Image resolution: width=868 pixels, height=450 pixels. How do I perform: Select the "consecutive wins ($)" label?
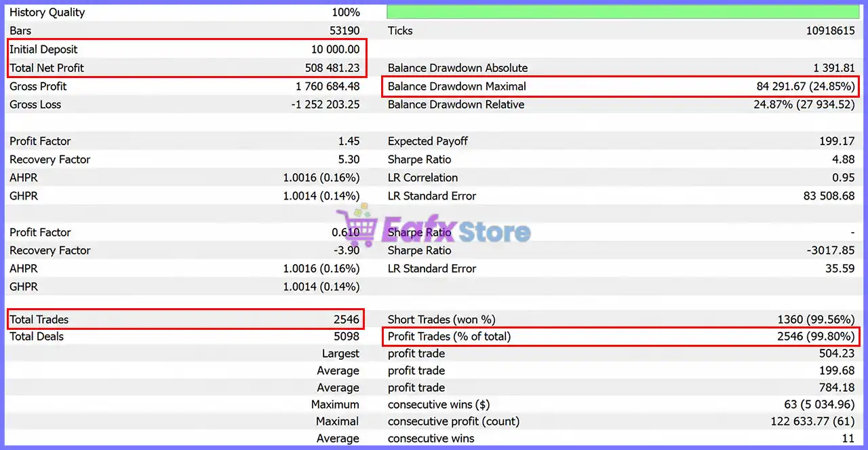point(439,405)
